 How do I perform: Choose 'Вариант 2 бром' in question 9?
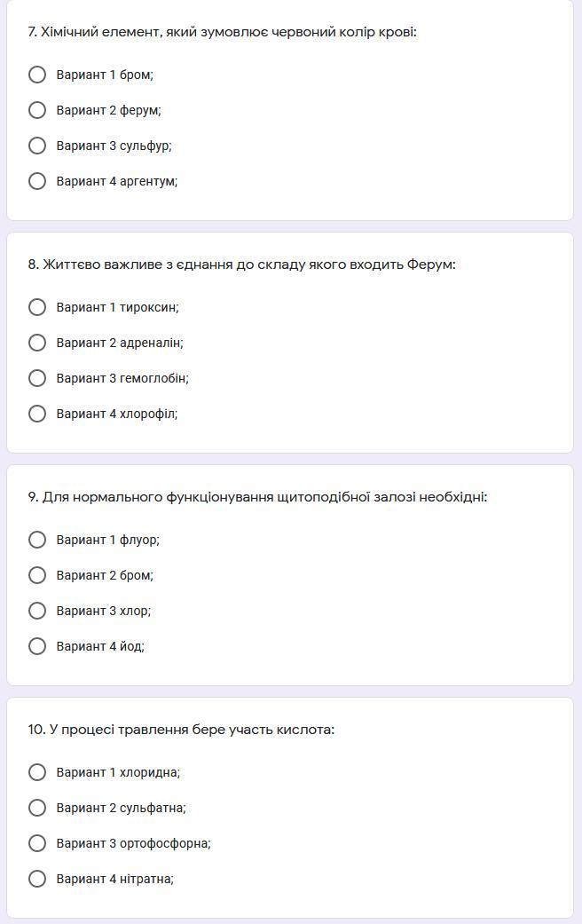point(37,575)
